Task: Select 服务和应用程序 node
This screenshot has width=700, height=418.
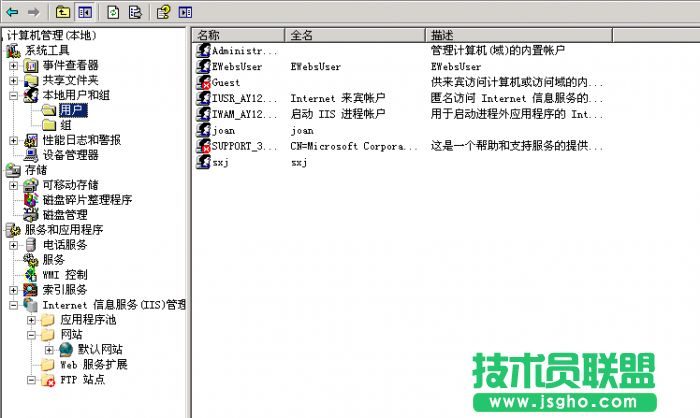Action: (x=64, y=230)
